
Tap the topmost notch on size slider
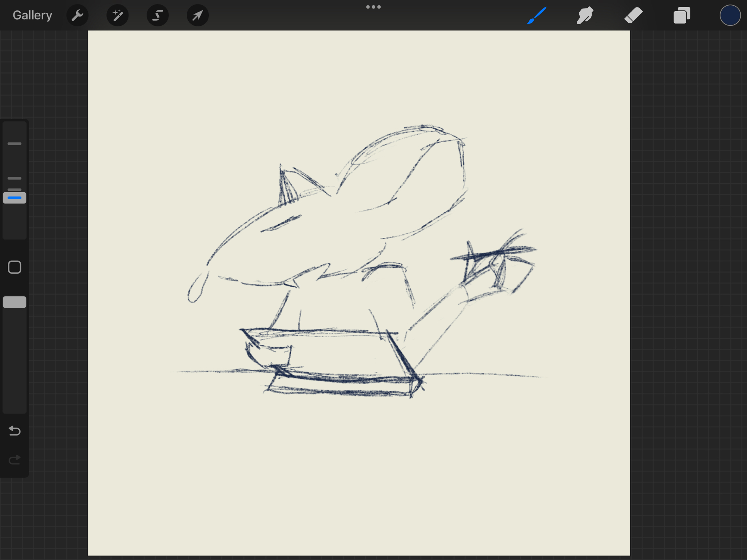pyautogui.click(x=15, y=144)
